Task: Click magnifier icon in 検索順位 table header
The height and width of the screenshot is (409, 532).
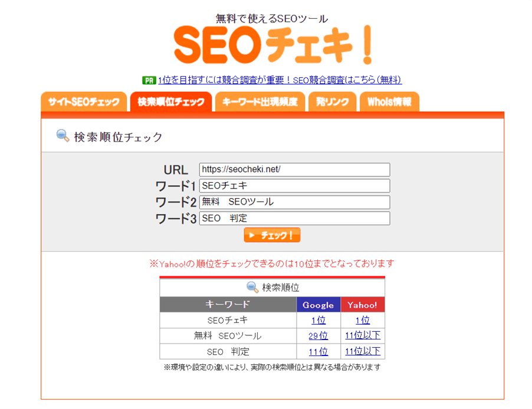Action: (x=252, y=287)
